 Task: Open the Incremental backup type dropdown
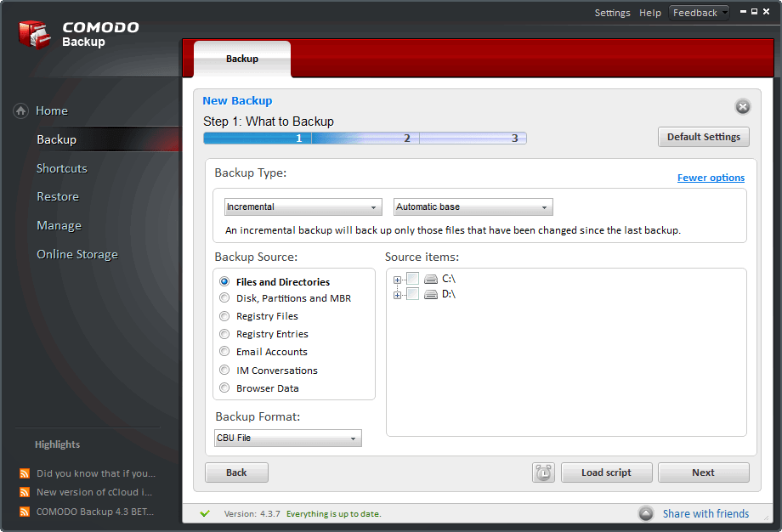pos(303,207)
